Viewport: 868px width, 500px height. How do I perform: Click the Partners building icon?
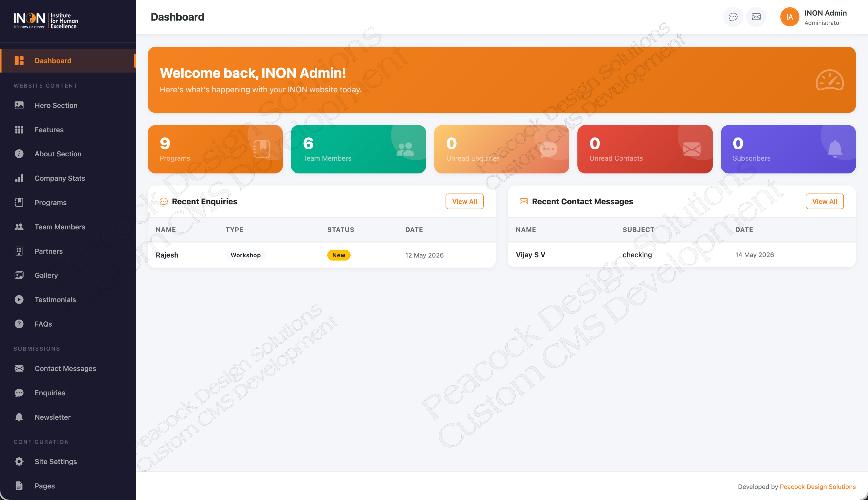[x=19, y=251]
